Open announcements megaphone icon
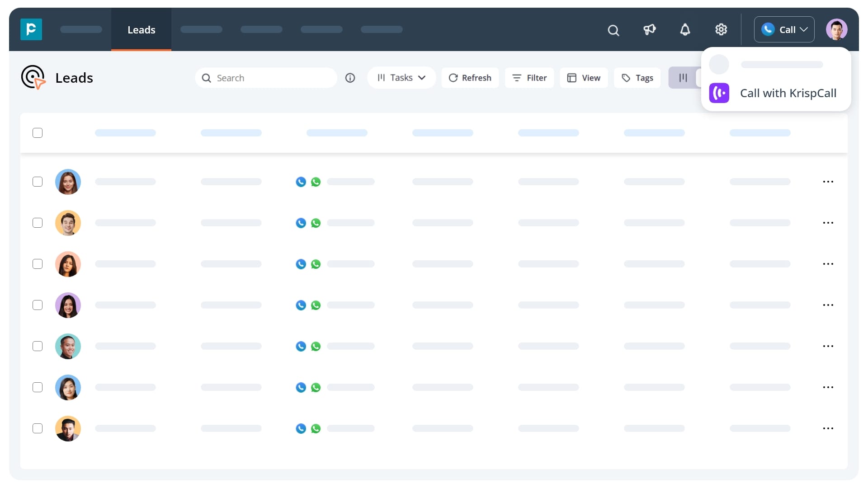The image size is (868, 488). [x=649, y=30]
